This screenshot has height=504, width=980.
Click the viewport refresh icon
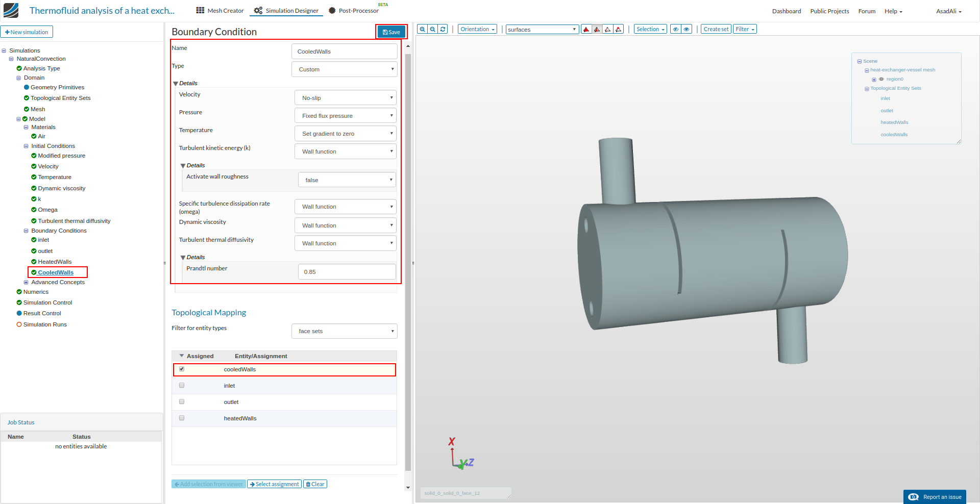click(442, 29)
